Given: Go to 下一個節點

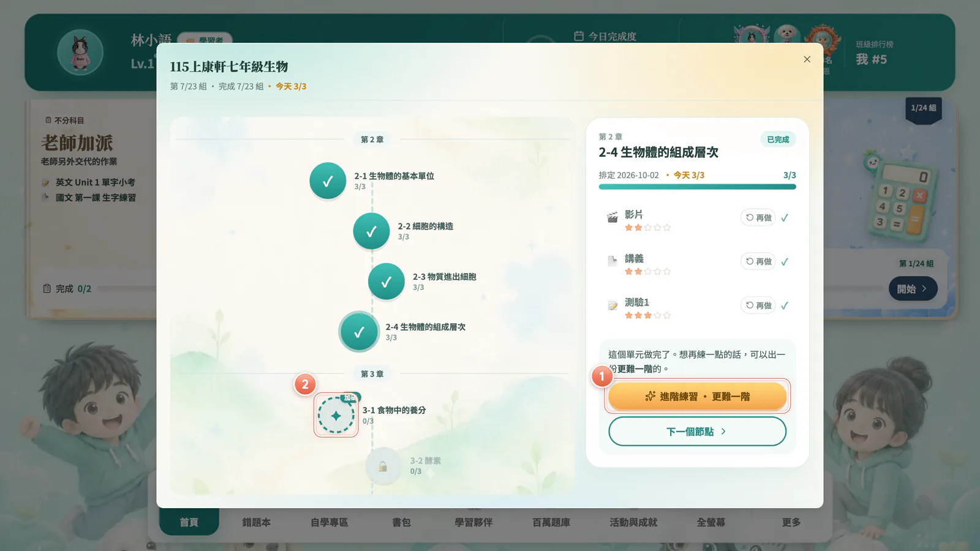Looking at the screenshot, I should tap(697, 432).
